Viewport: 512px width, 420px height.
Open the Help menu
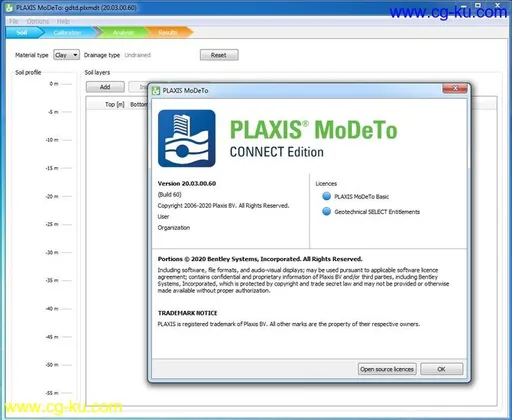pyautogui.click(x=63, y=21)
